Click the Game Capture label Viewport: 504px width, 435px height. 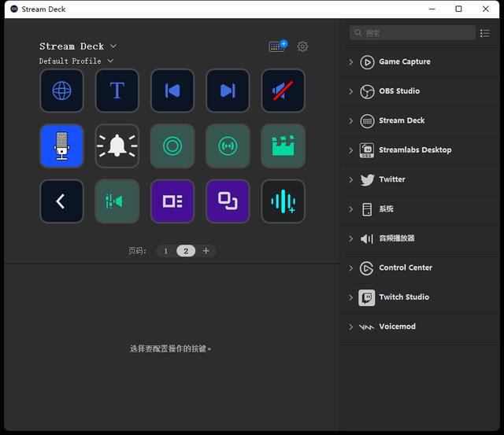click(405, 61)
